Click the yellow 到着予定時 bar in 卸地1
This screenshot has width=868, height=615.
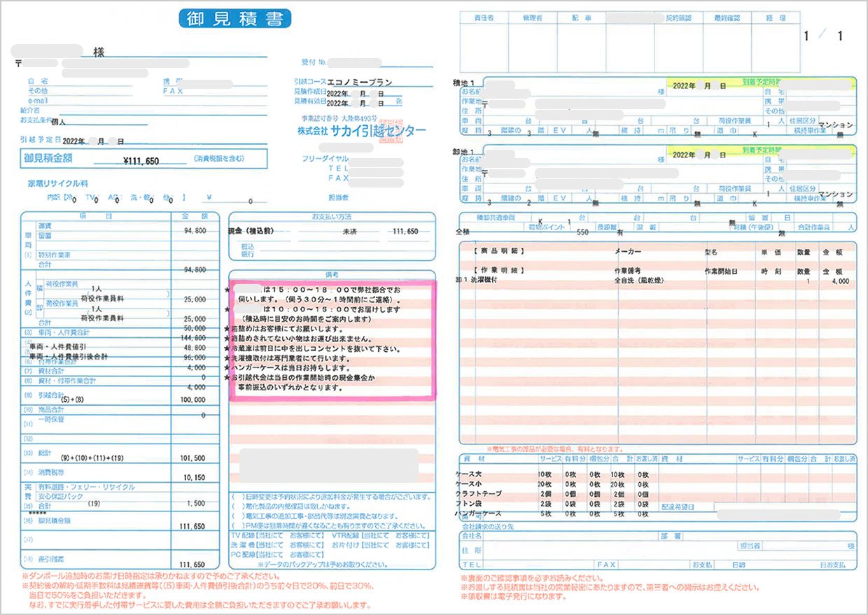coord(759,150)
